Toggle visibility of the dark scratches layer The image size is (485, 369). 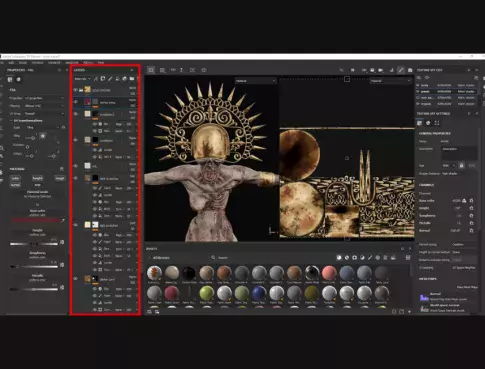click(x=76, y=178)
